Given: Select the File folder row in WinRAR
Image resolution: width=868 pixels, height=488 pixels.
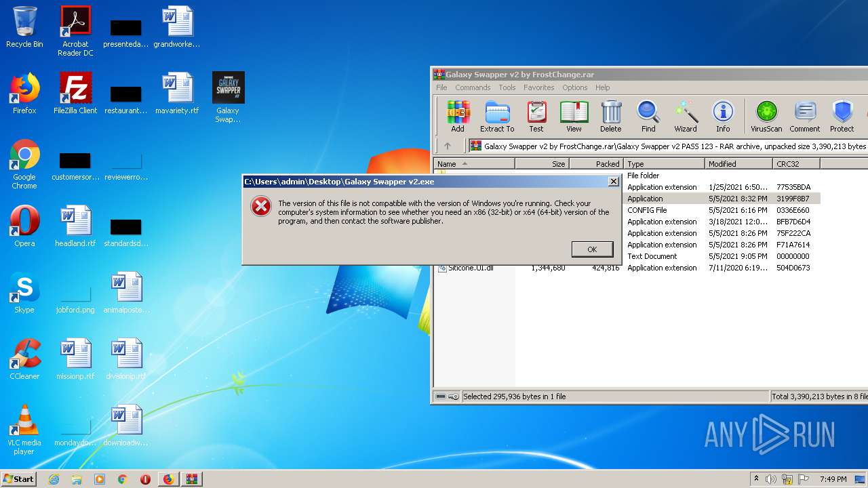Looking at the screenshot, I should pyautogui.click(x=722, y=176).
